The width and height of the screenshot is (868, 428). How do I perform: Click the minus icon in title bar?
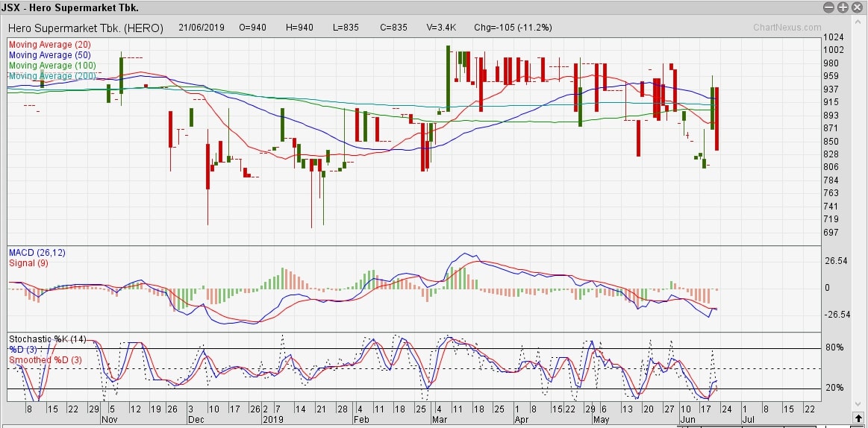(x=828, y=7)
